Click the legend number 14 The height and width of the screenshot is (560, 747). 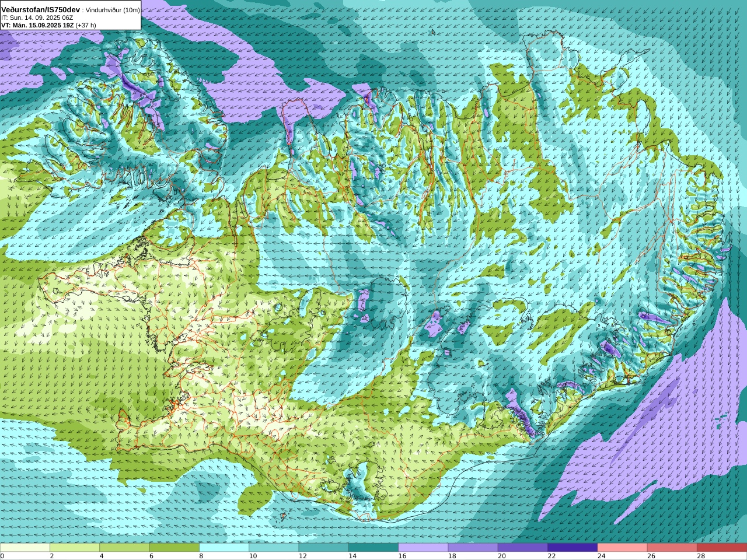pyautogui.click(x=352, y=556)
